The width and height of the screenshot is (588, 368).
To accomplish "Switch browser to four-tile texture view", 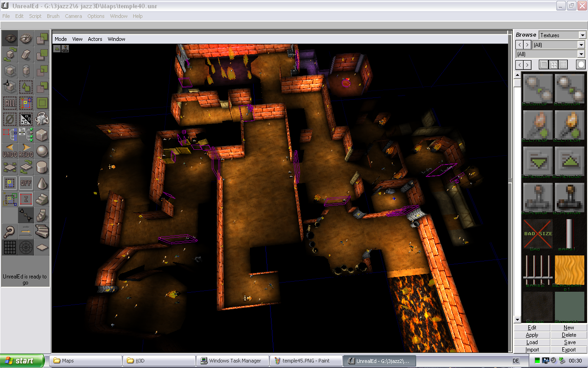I will (554, 65).
